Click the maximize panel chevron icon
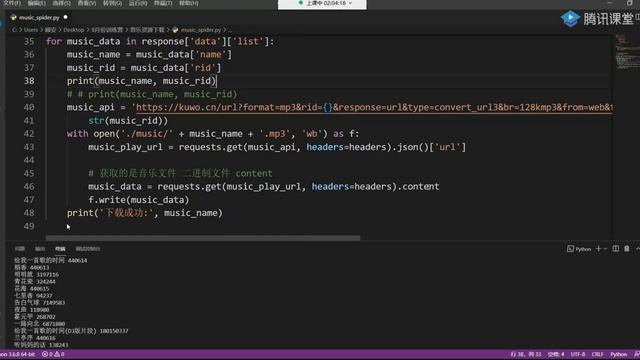 pos(638,249)
